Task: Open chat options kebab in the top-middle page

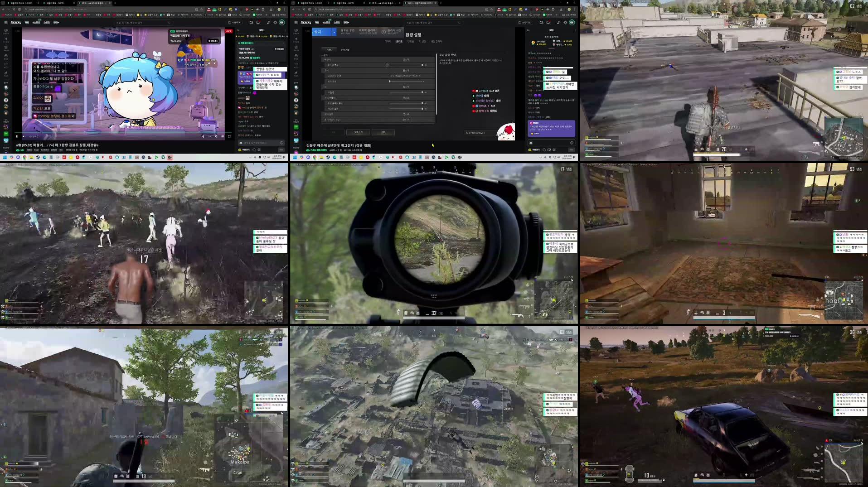Action: click(575, 30)
